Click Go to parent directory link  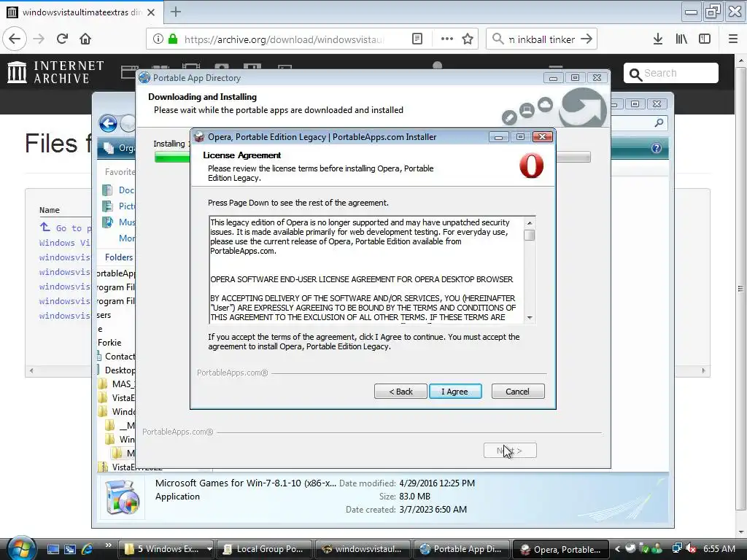pos(65,228)
